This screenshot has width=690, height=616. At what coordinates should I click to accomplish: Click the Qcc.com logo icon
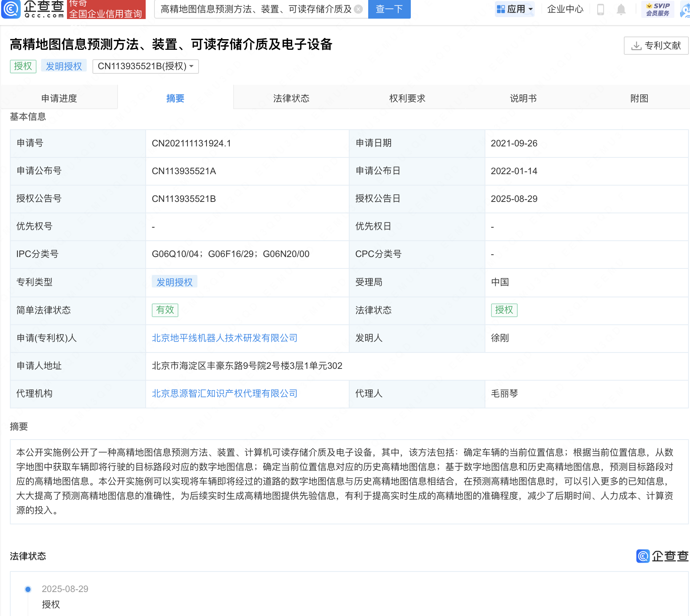click(x=11, y=9)
